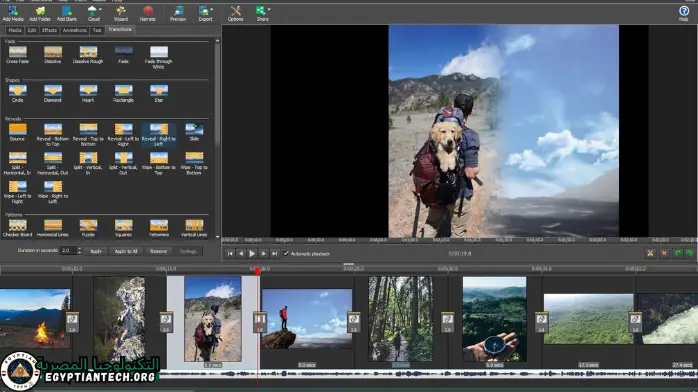Image resolution: width=698 pixels, height=392 pixels.
Task: Select Wipe - Left to Right transition
Action: click(18, 192)
